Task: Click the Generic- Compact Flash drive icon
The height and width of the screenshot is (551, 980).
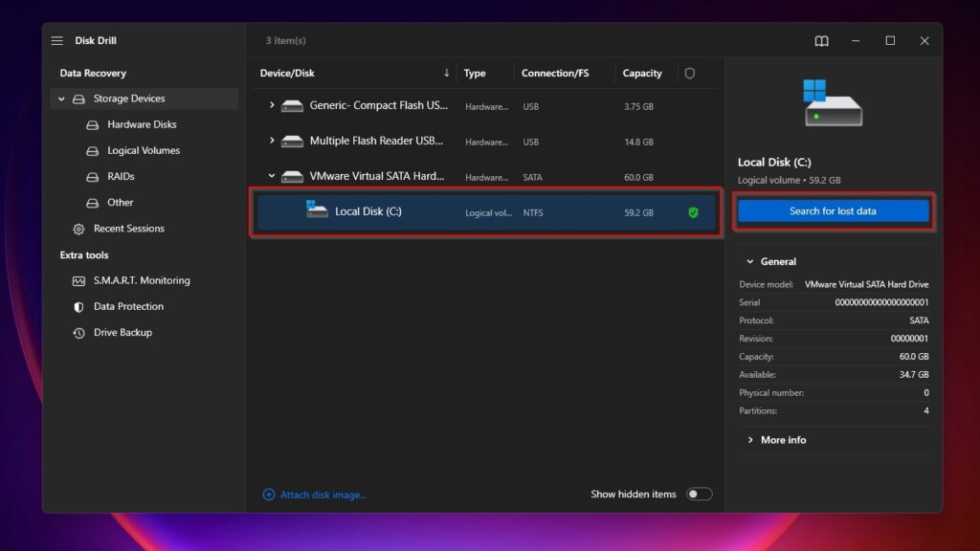Action: [292, 106]
